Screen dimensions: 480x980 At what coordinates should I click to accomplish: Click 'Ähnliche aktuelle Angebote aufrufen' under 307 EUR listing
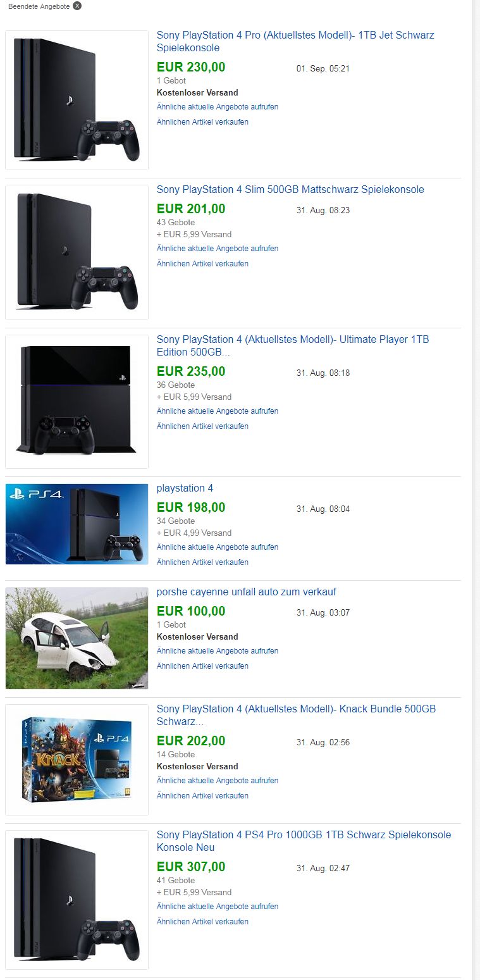pyautogui.click(x=218, y=907)
